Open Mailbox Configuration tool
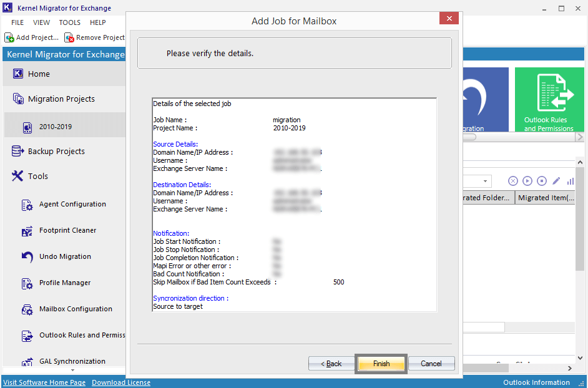Viewport: 588px width, 388px height. [x=76, y=309]
